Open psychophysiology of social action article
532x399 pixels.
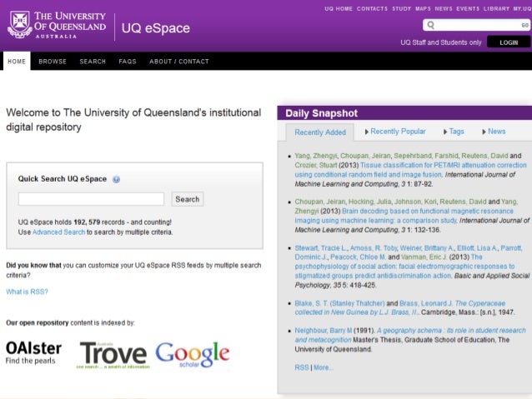tap(404, 267)
